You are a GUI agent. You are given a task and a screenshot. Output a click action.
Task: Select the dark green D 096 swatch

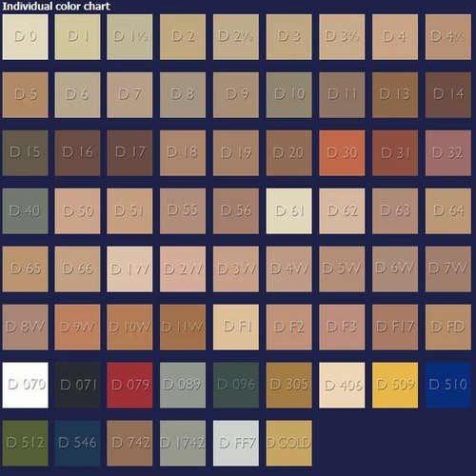236,386
